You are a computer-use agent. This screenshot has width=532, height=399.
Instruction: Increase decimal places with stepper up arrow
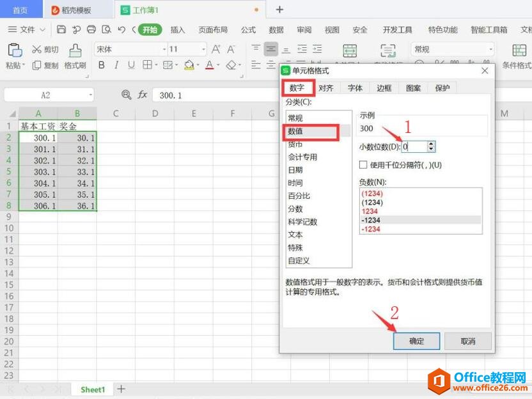click(431, 144)
